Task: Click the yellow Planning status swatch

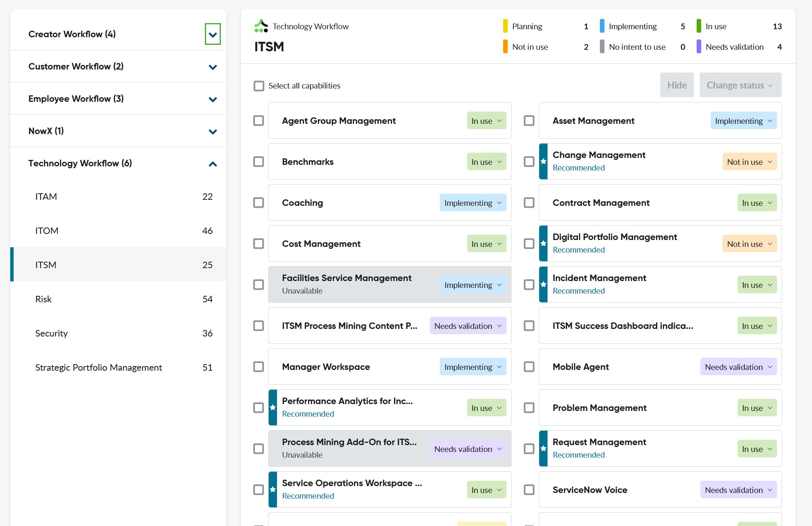Action: 505,26
